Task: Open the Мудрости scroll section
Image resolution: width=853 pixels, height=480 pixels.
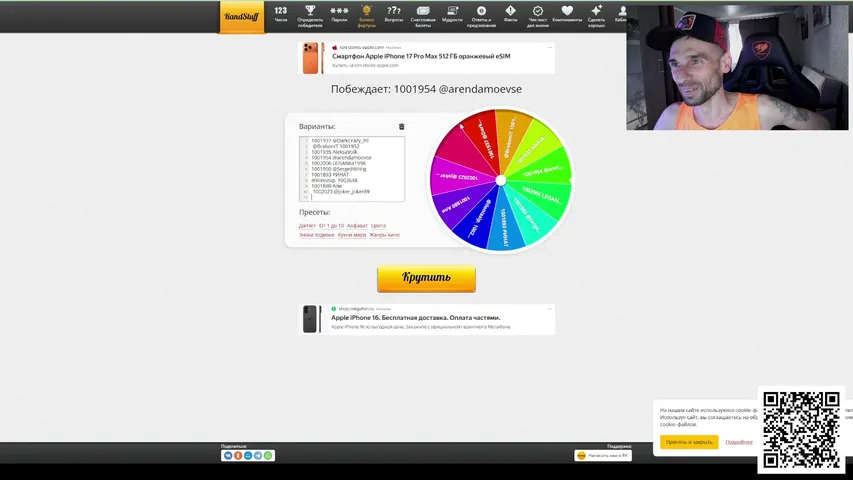Action: point(452,15)
